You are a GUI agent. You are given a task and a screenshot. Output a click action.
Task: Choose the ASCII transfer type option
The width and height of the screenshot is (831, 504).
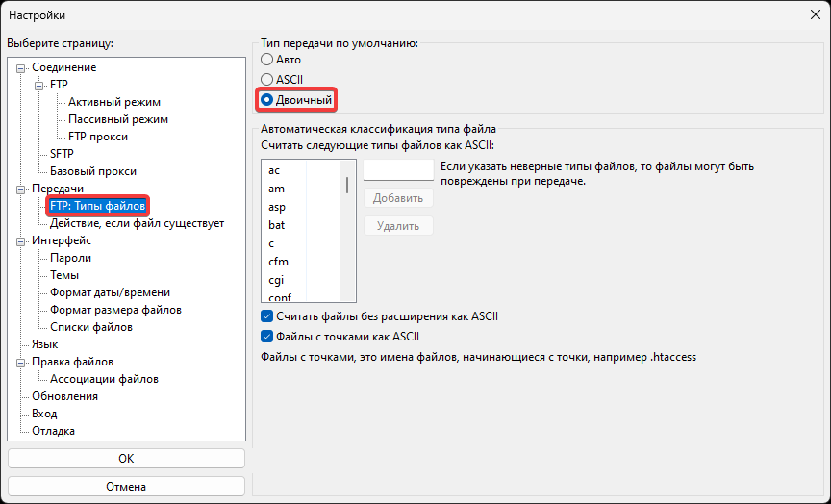click(267, 79)
